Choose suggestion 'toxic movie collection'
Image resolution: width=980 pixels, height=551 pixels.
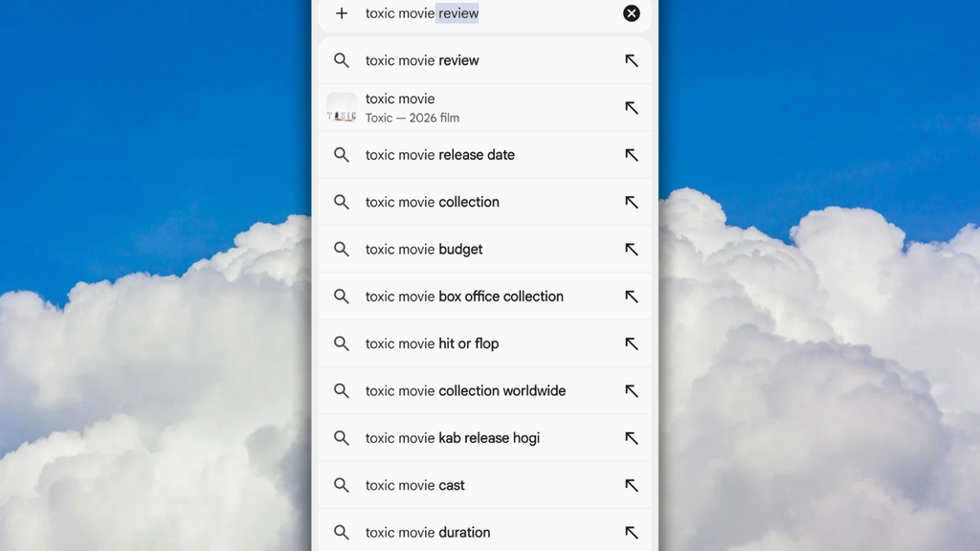click(484, 202)
